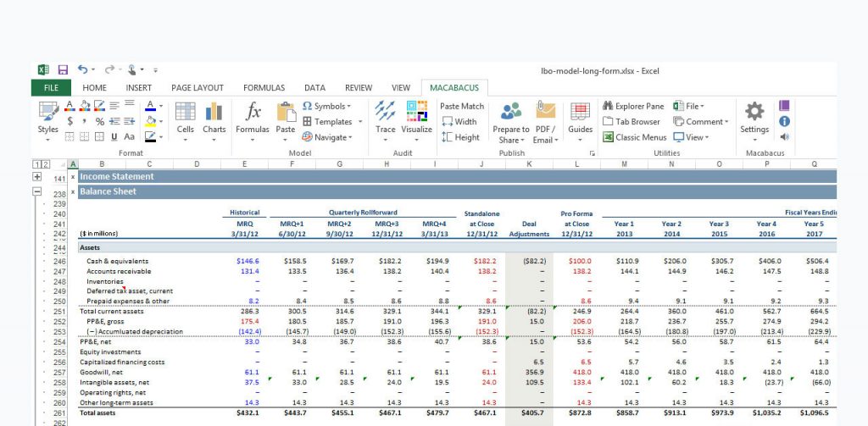Open the Templates dropdown

point(332,121)
